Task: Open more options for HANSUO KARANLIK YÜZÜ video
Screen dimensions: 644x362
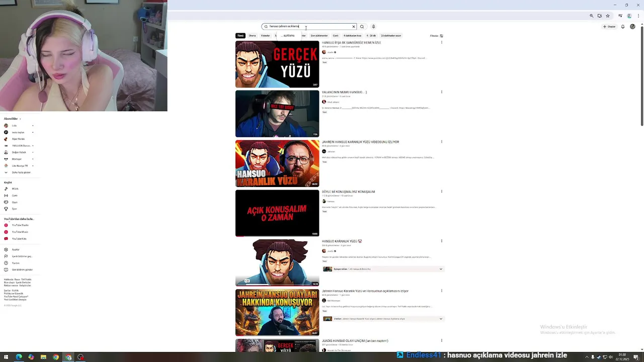Action: tap(442, 241)
